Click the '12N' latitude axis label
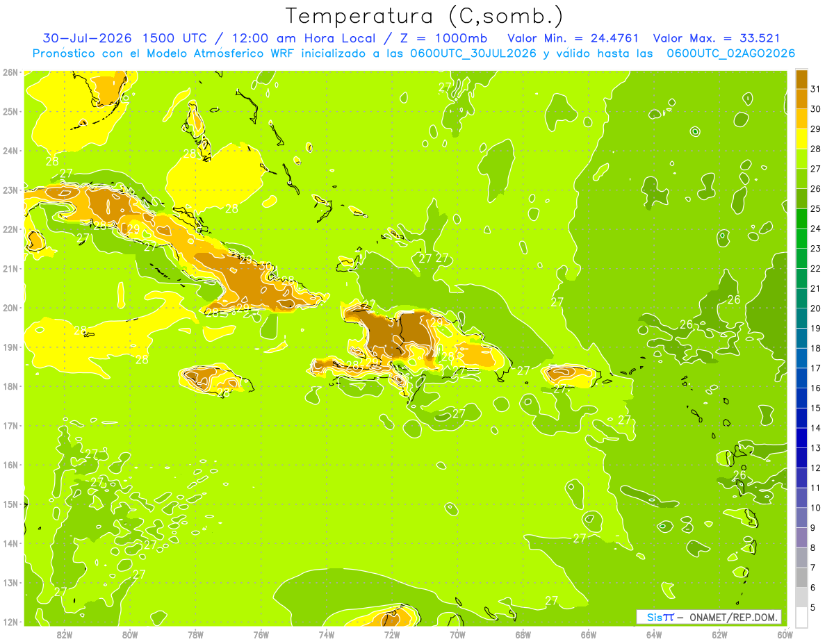This screenshot has height=644, width=834. pos(10,621)
